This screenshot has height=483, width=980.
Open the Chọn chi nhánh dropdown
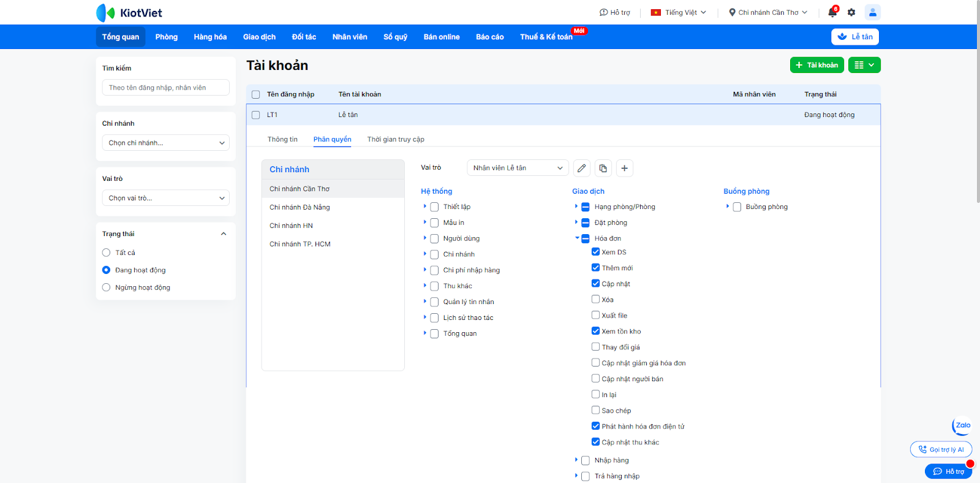pyautogui.click(x=166, y=143)
